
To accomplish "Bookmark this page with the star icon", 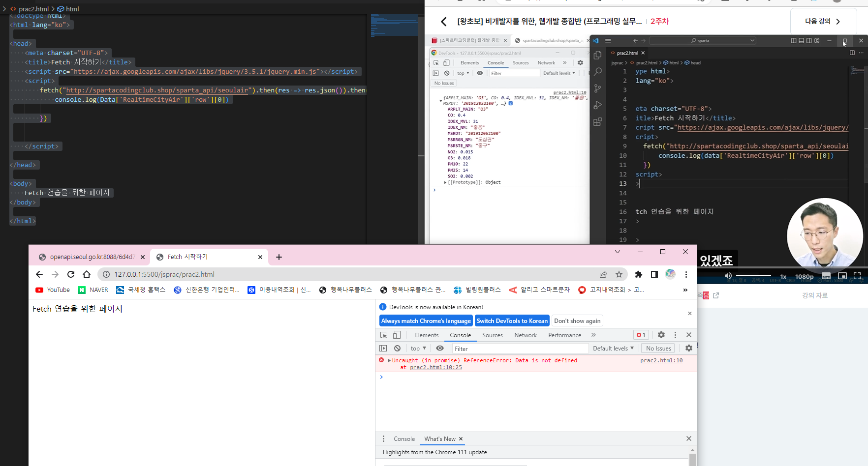I will click(619, 274).
